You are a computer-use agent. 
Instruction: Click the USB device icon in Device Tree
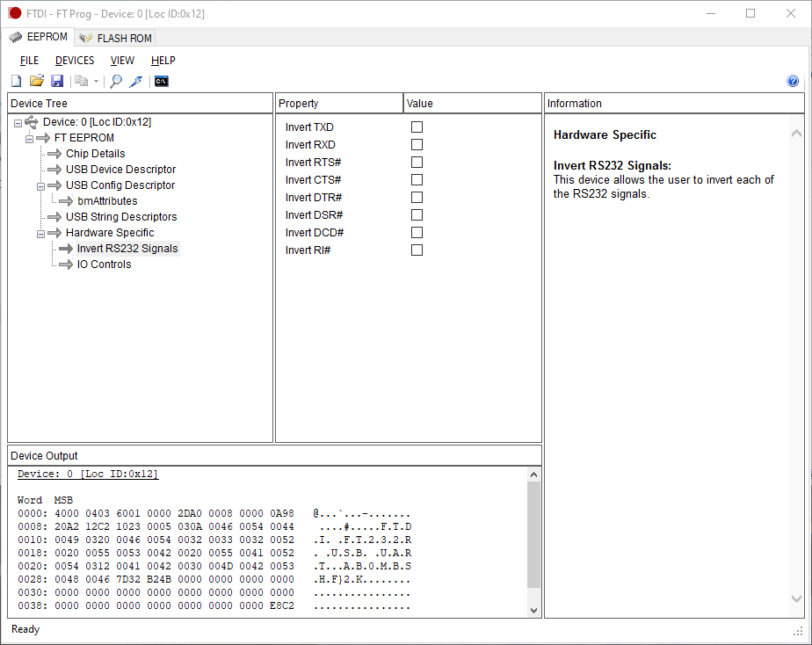pyautogui.click(x=32, y=122)
